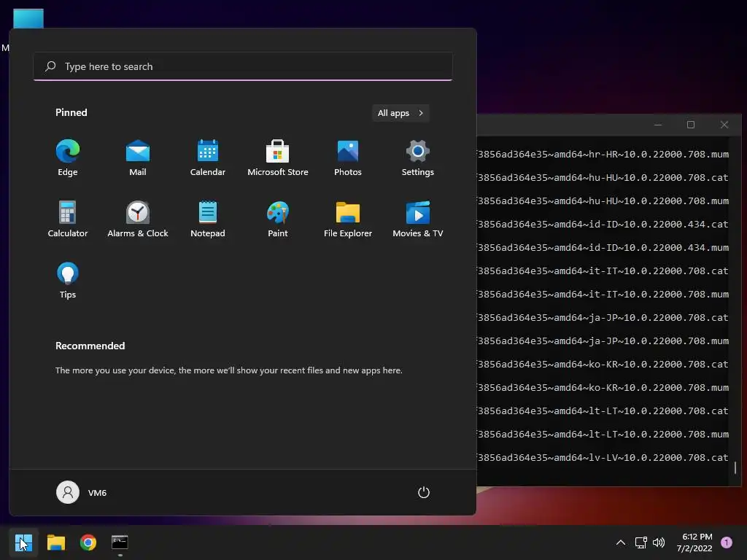This screenshot has width=747, height=560.
Task: Open the Calendar app
Action: tap(208, 158)
